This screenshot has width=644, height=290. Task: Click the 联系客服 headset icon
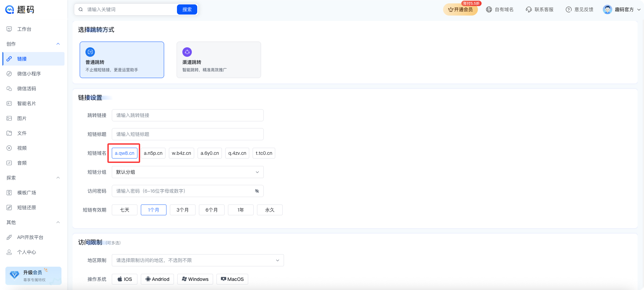pos(529,9)
